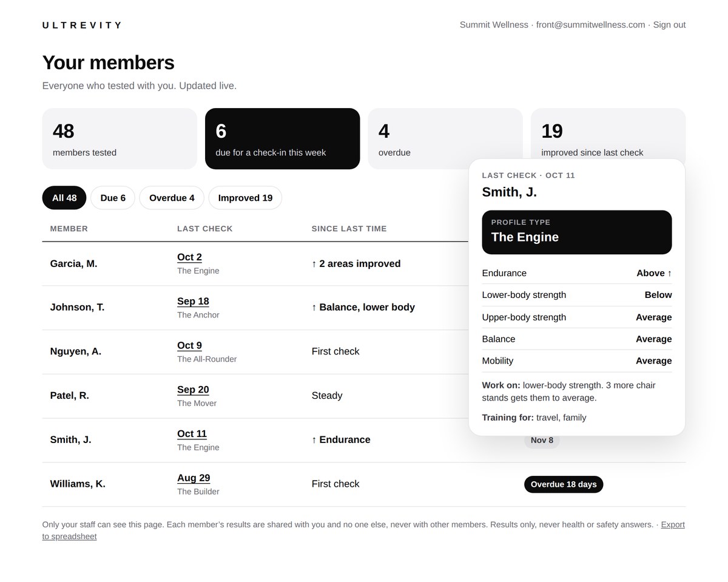Select member name Garcia, M.

[x=73, y=264]
